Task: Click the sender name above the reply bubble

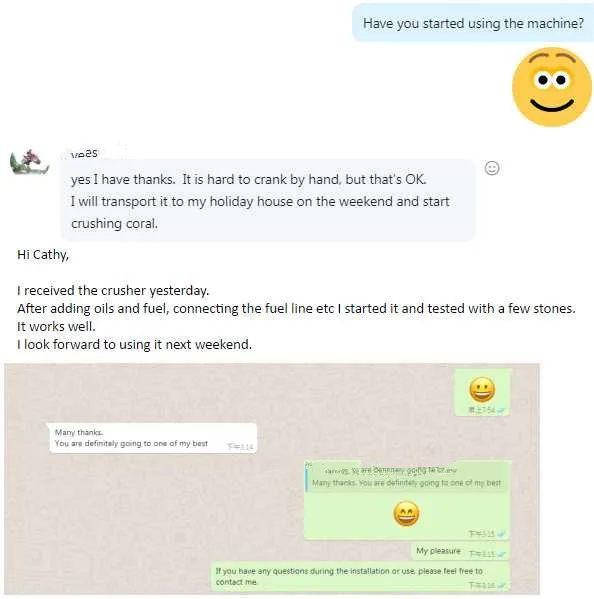Action: point(84,154)
